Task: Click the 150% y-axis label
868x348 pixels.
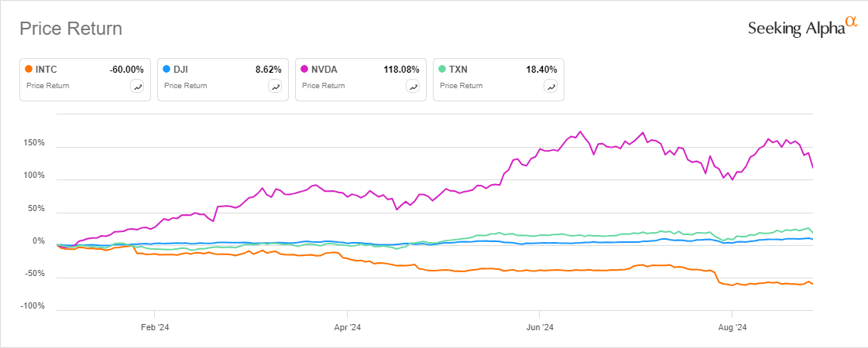Action: [x=36, y=145]
